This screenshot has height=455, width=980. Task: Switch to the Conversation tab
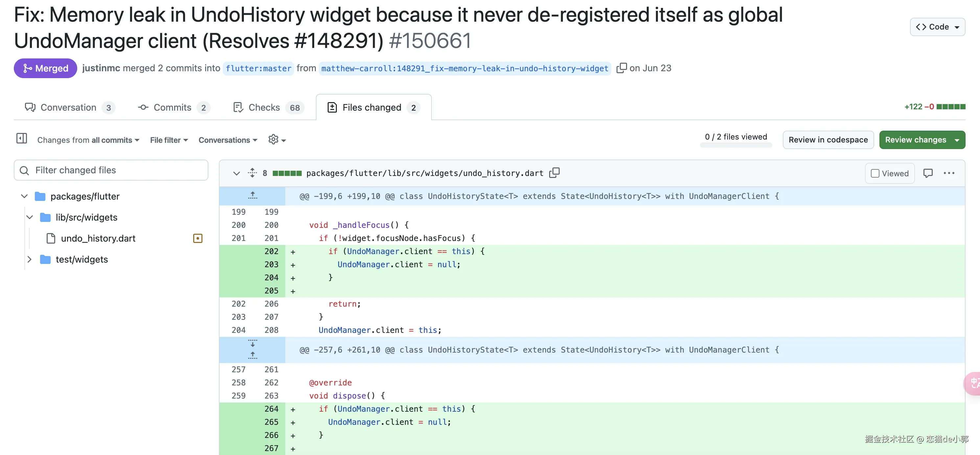click(68, 108)
